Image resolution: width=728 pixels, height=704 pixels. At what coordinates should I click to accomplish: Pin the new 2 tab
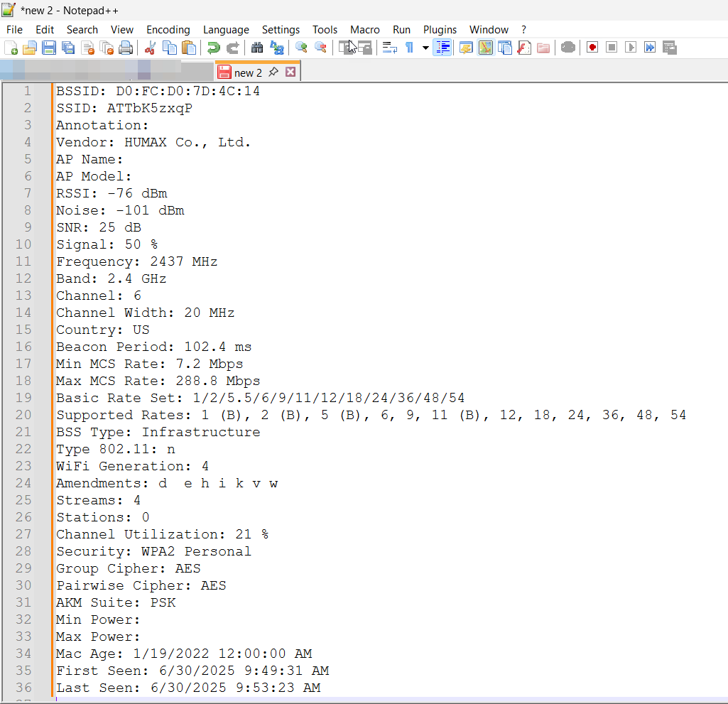273,72
